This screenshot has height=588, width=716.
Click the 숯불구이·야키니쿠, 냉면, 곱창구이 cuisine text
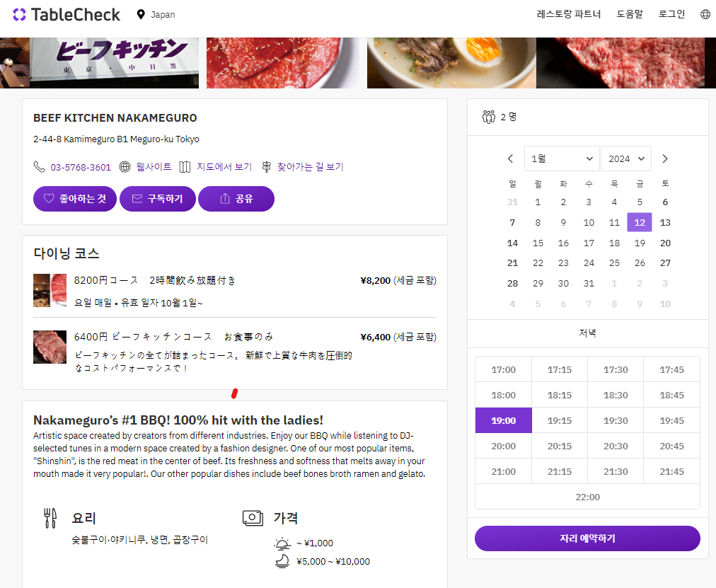[139, 540]
